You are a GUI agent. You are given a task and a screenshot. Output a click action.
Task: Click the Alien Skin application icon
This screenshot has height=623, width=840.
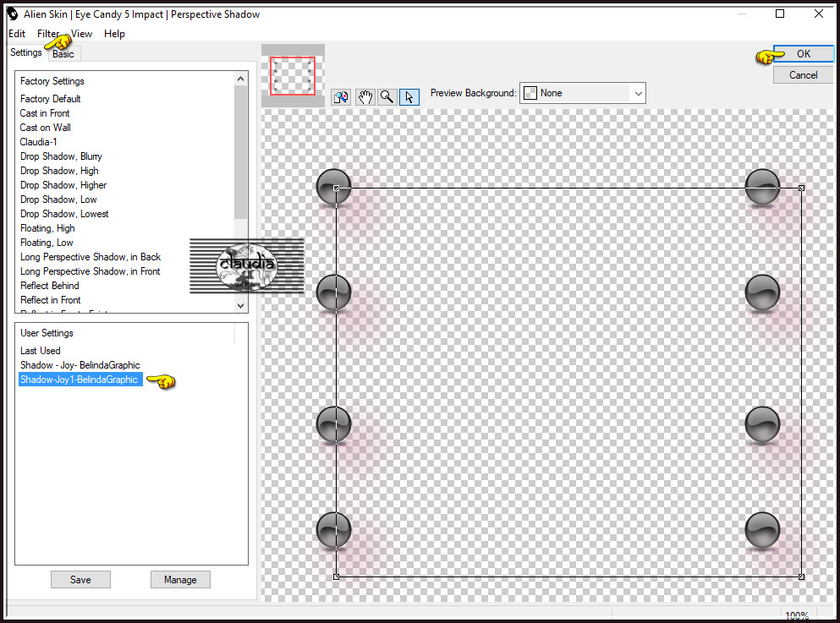pos(13,14)
